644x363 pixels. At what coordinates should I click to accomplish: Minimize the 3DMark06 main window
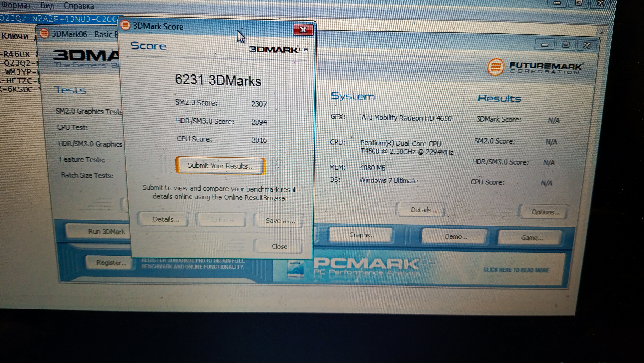pyautogui.click(x=544, y=45)
